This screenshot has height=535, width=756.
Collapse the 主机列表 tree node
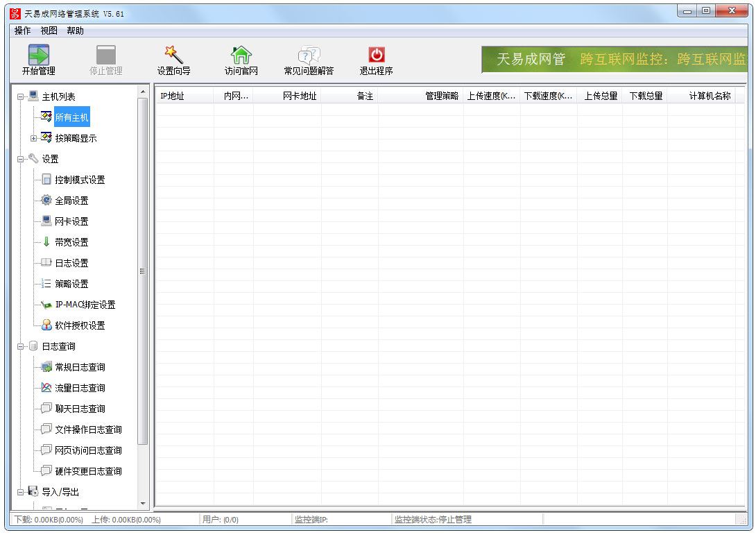(20, 96)
